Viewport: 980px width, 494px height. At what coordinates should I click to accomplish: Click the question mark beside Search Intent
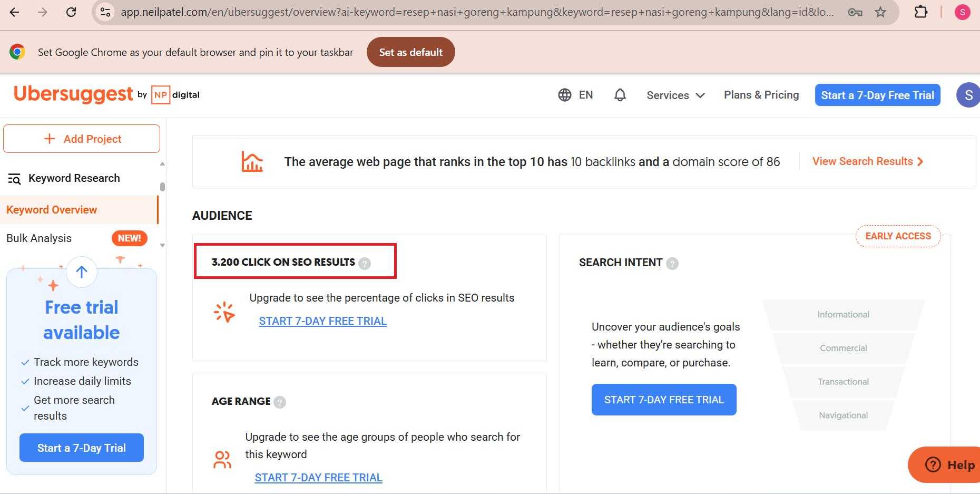672,263
